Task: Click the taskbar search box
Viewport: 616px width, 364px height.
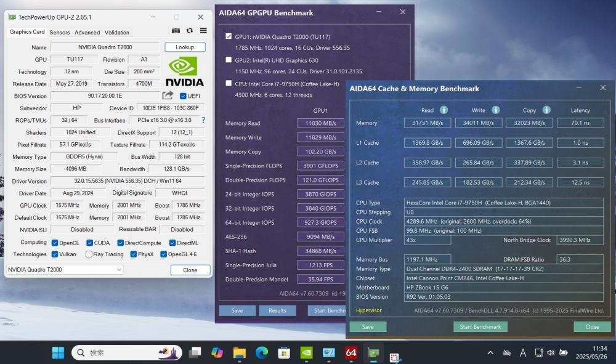Action: click(126, 353)
